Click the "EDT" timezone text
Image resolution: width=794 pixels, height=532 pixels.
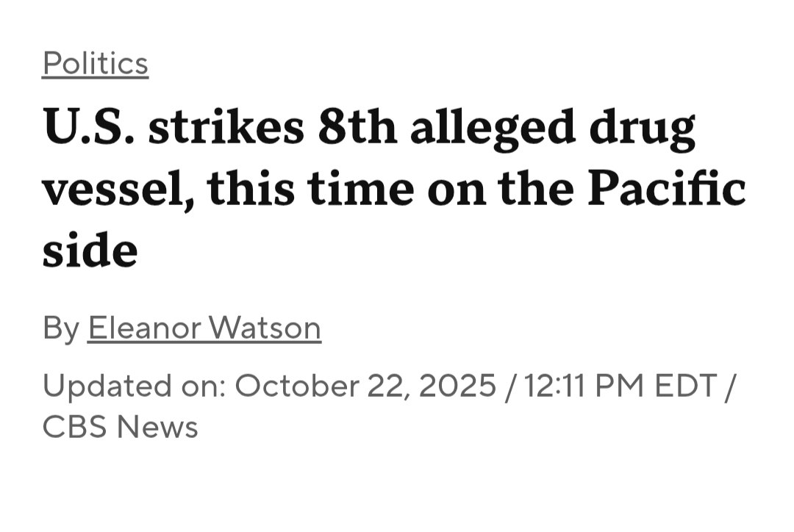[x=688, y=386]
